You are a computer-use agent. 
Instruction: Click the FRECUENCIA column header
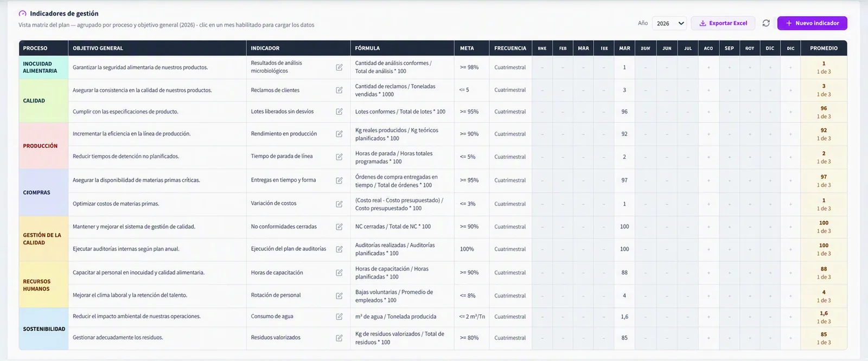coord(510,48)
